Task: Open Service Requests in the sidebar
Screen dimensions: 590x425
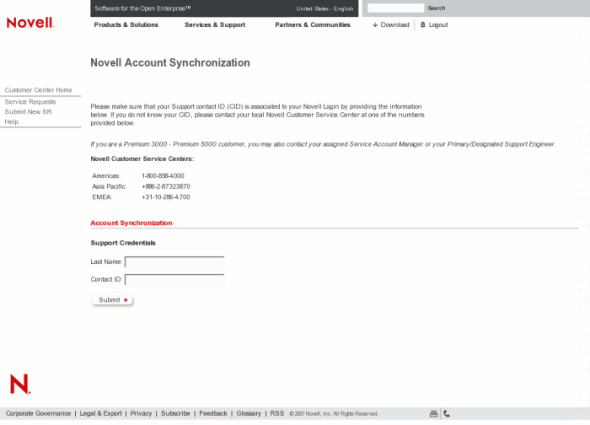Action: [30, 102]
